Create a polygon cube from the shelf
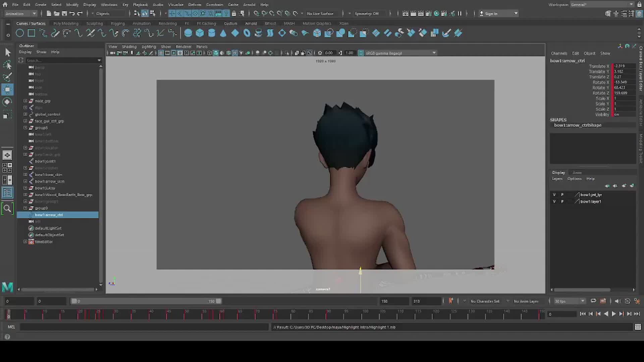The image size is (644, 362). coord(200,33)
